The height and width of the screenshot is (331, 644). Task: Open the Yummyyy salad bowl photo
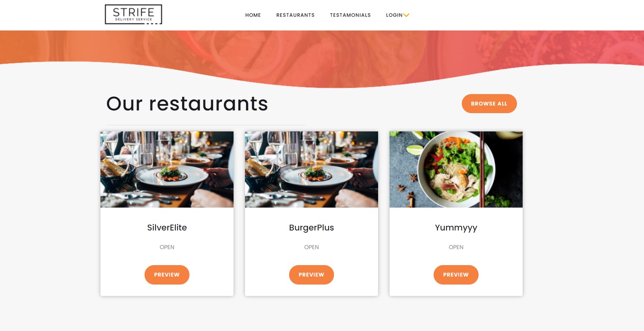click(456, 169)
